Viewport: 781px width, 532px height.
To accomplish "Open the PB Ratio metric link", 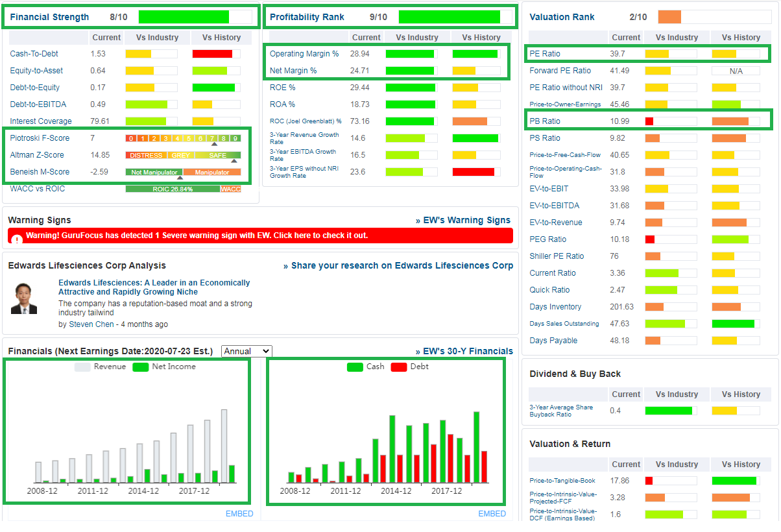I will coord(545,121).
